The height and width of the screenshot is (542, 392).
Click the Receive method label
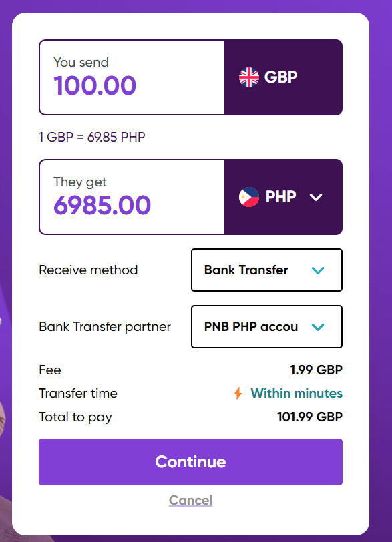coord(87,270)
